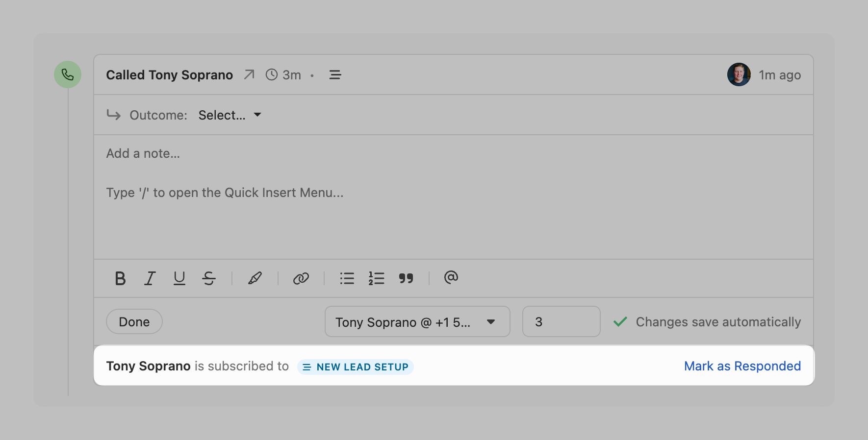Click the 1m ago timestamp
Image resolution: width=868 pixels, height=440 pixels.
[780, 75]
